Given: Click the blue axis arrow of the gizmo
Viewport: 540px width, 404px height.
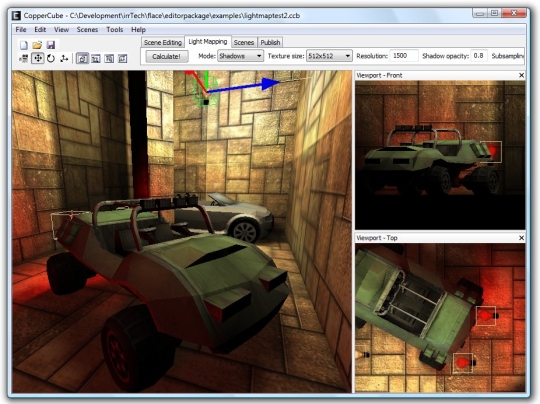Looking at the screenshot, I should [269, 84].
